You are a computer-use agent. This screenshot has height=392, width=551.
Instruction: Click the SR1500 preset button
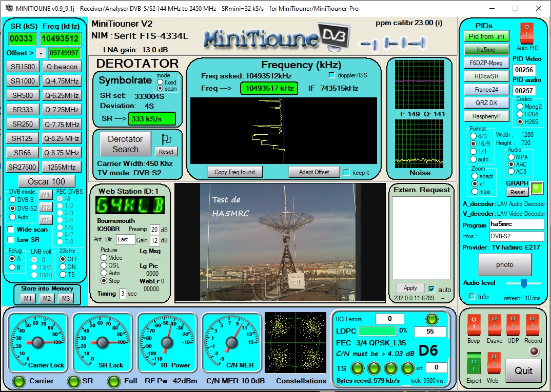(x=23, y=67)
